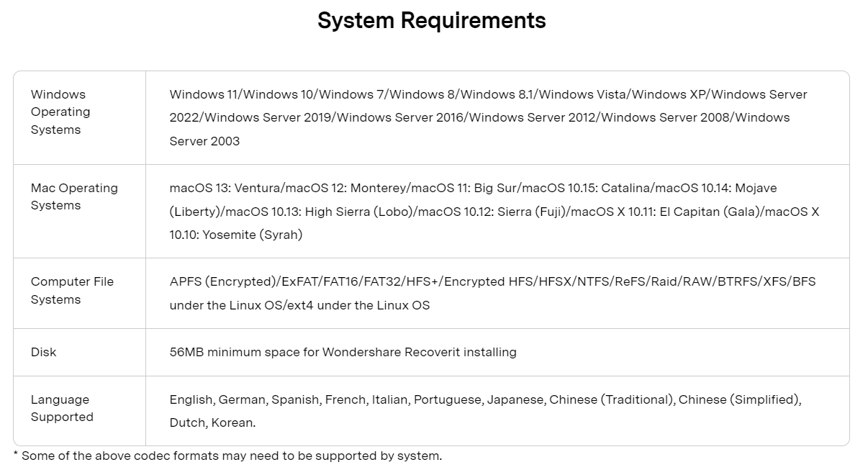Select the Computer File Systems row label

(72, 290)
